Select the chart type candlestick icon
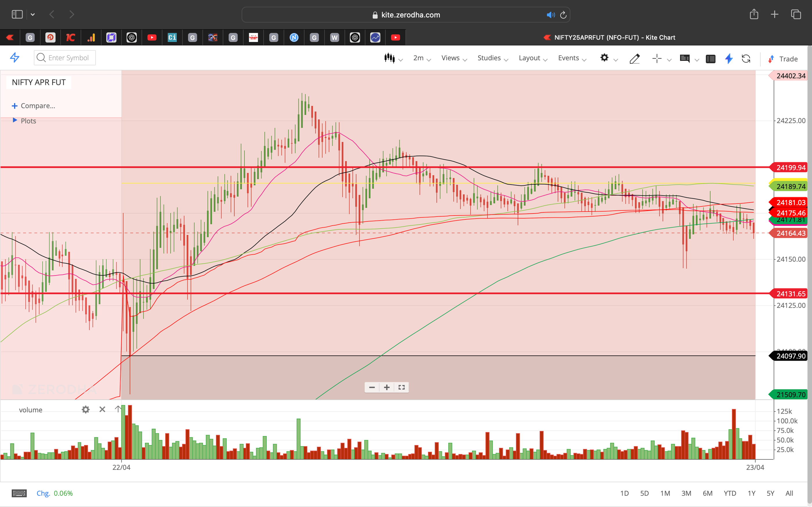812x507 pixels. click(x=389, y=58)
